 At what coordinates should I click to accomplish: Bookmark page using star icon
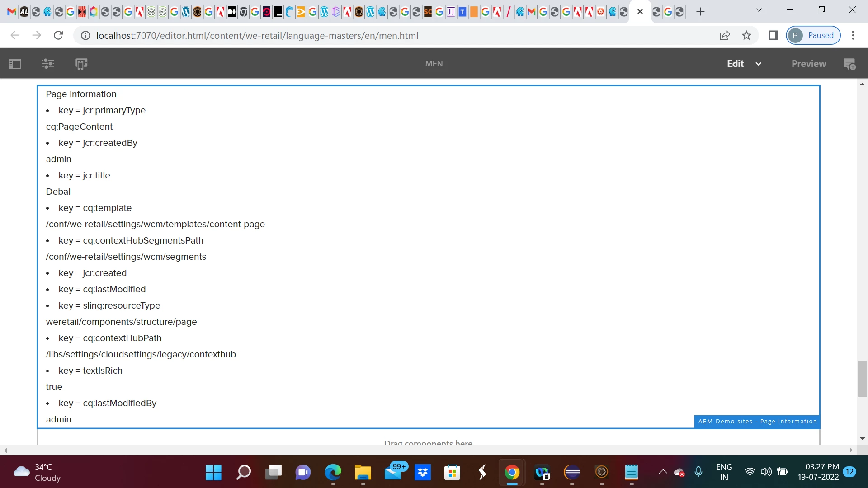746,35
